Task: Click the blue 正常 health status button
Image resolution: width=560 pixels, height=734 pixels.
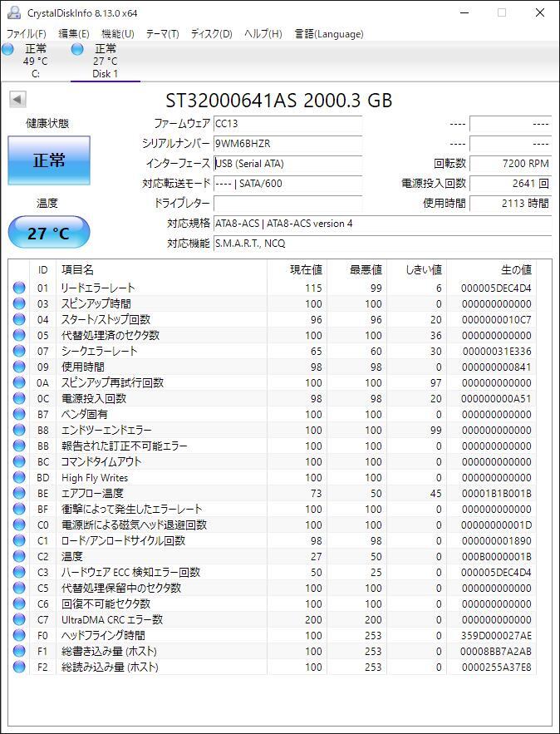Action: [49, 160]
